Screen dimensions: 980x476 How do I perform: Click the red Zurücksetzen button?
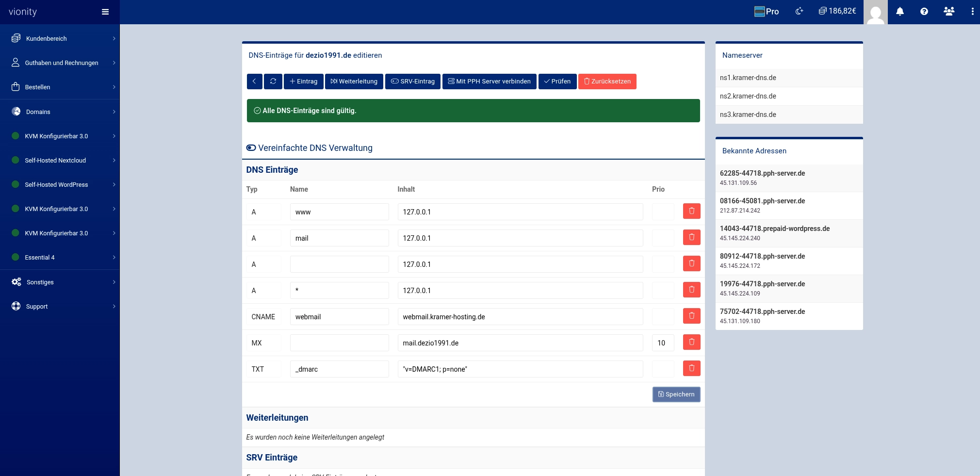(x=607, y=82)
